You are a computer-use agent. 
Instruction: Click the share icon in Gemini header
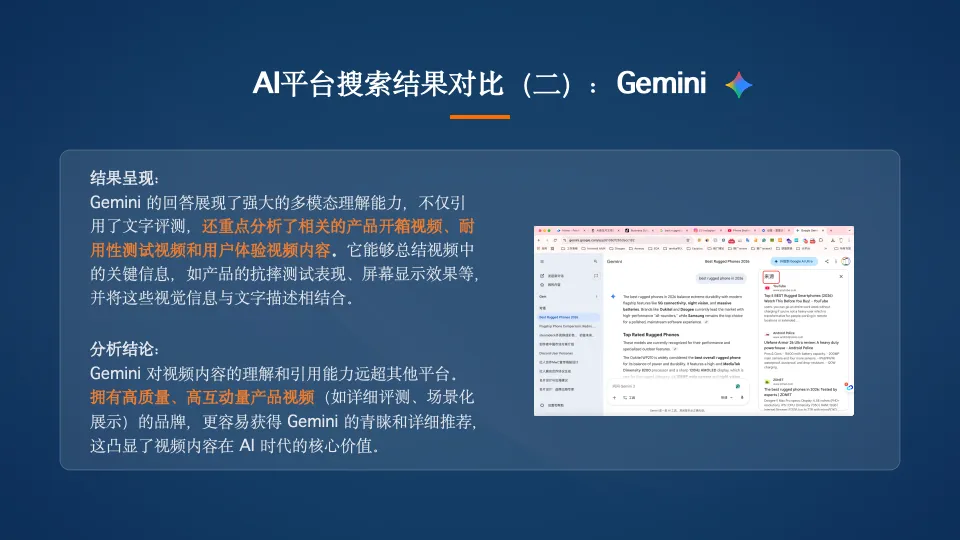(x=827, y=261)
